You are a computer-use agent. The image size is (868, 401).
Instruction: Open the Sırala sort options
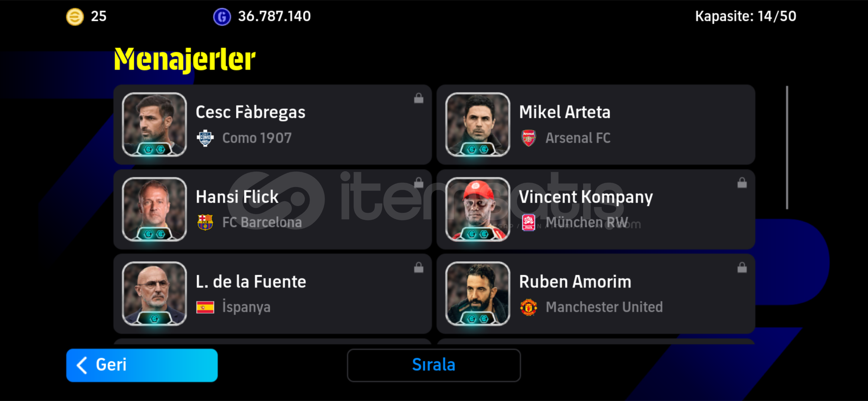click(434, 365)
